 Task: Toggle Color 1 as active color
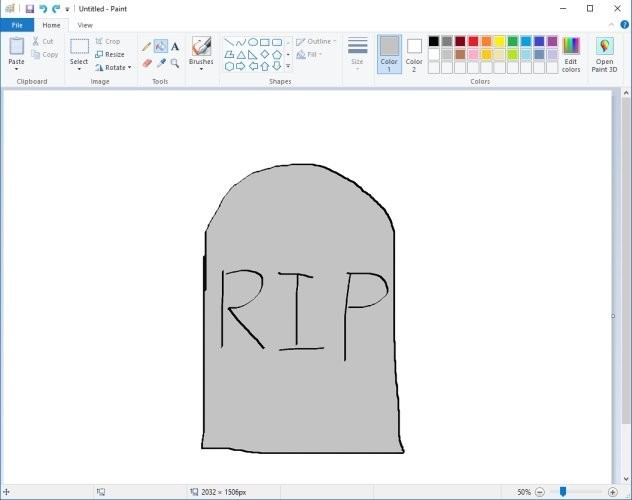389,54
